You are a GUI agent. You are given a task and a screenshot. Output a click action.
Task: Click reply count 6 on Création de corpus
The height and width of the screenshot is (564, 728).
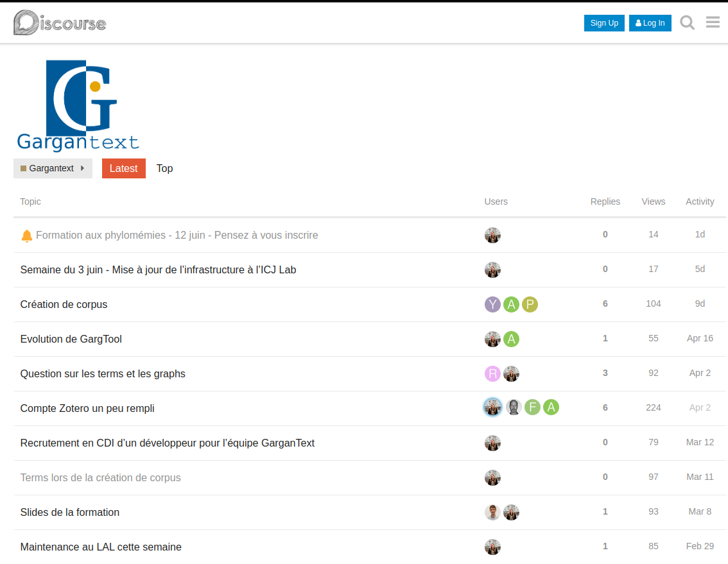pos(605,303)
